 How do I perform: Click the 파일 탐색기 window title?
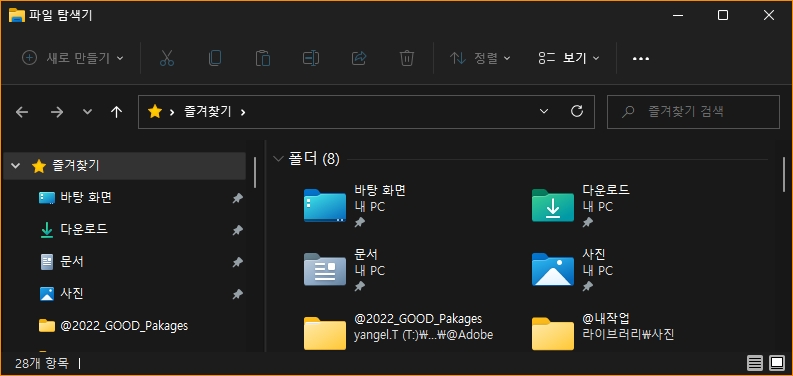tap(61, 15)
